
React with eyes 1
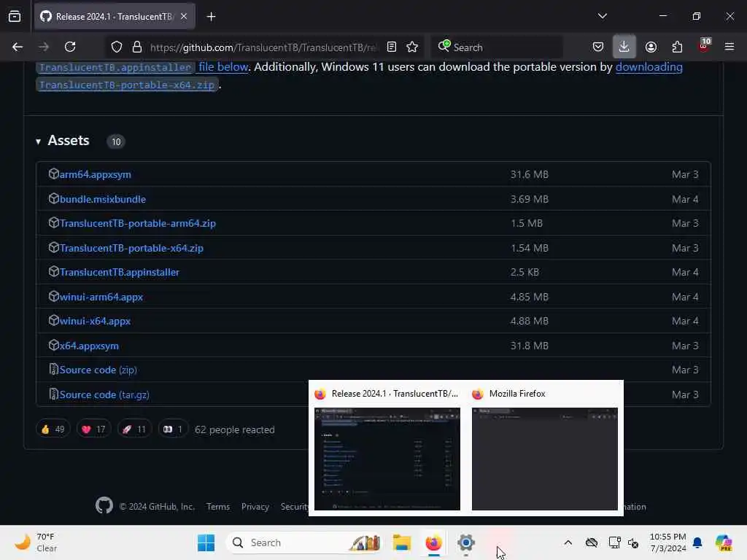click(173, 429)
